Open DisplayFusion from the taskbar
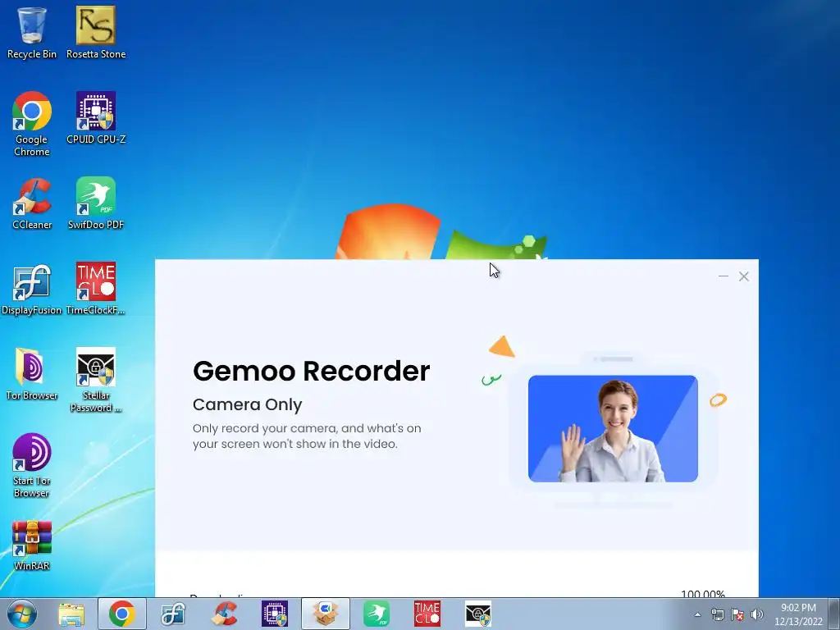This screenshot has height=630, width=840. (173, 614)
